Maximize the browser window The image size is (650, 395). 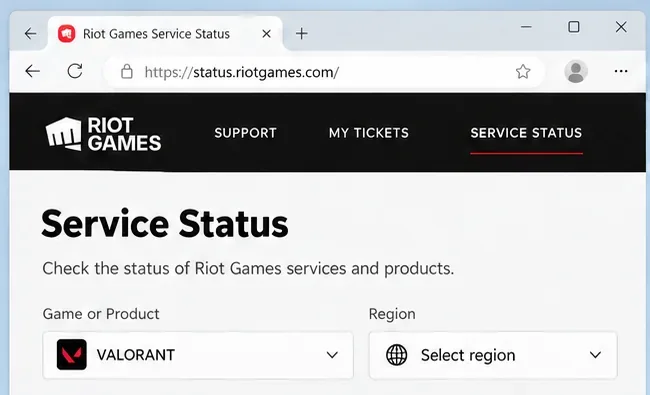point(574,27)
